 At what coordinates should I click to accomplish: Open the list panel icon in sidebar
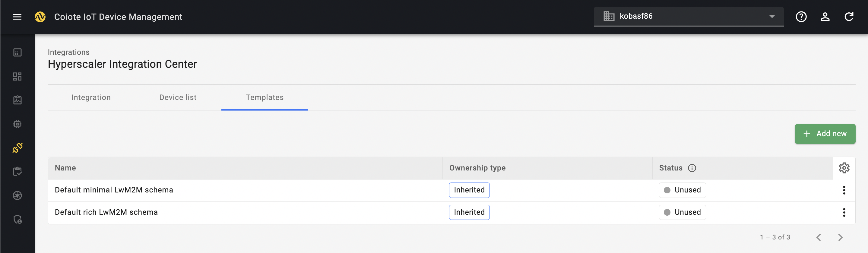tap(17, 52)
